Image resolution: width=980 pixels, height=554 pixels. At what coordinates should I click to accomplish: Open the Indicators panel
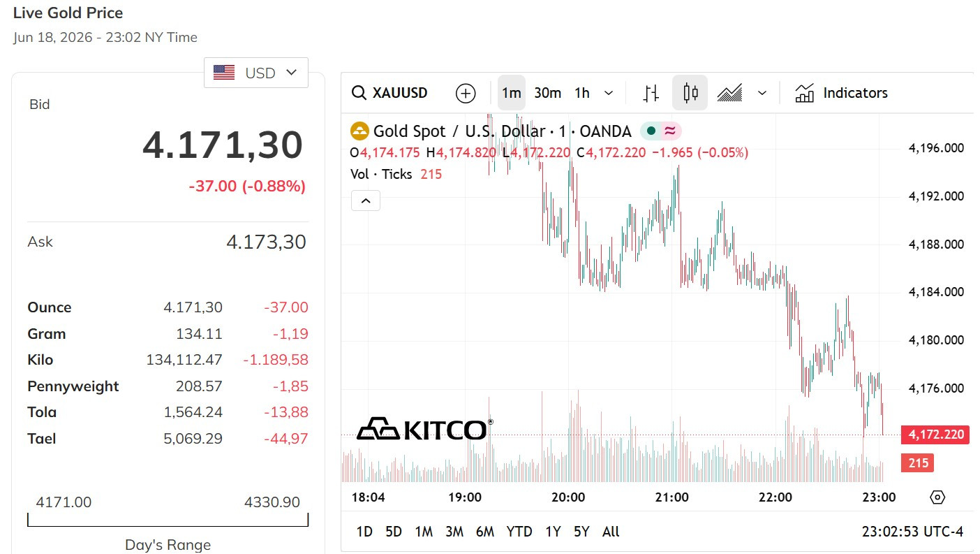coord(841,93)
